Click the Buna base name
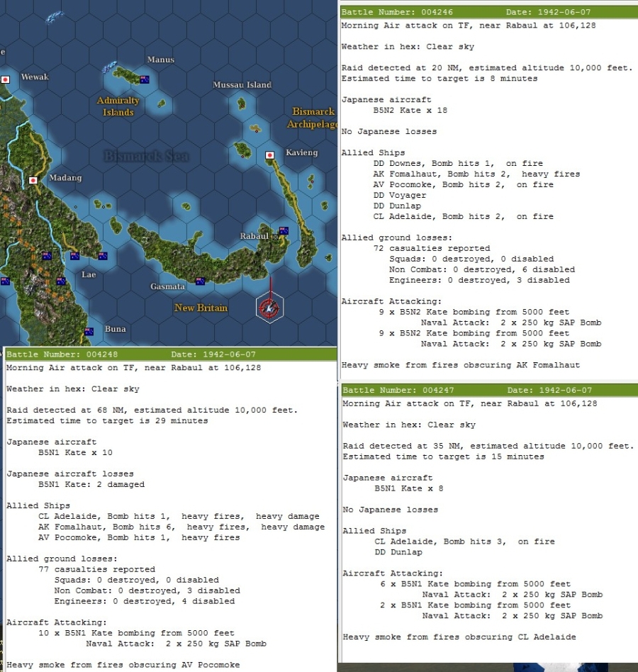This screenshot has height=672, width=638. pyautogui.click(x=116, y=329)
